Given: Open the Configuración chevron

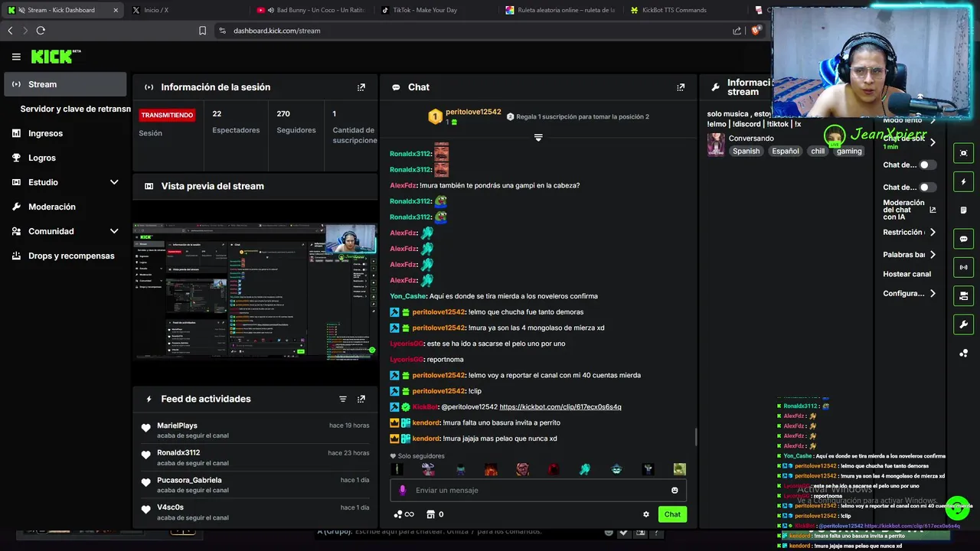Looking at the screenshot, I should (x=933, y=293).
